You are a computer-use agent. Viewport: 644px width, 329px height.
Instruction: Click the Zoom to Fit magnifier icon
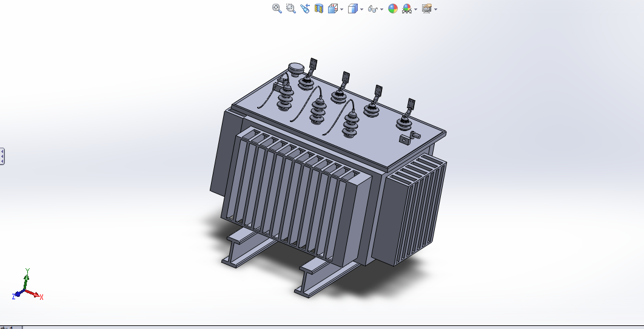click(277, 8)
